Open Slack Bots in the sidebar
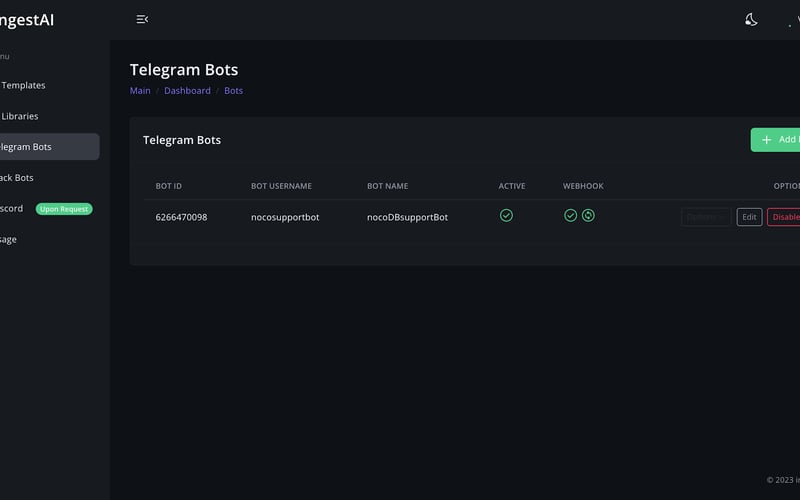Image resolution: width=800 pixels, height=500 pixels. click(x=17, y=178)
